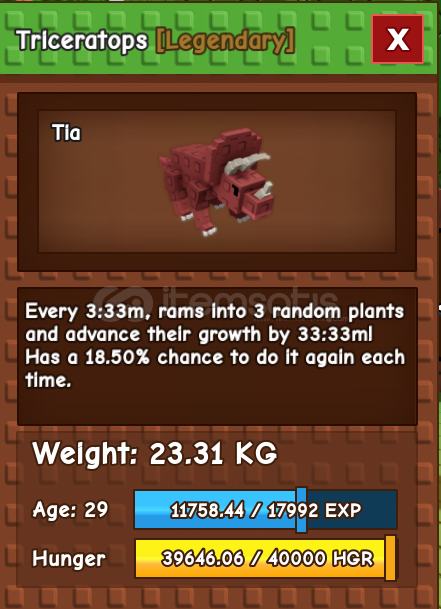Viewport: 441px width, 609px height.
Task: Click the dark unfilled EXP bar section
Action: click(352, 510)
